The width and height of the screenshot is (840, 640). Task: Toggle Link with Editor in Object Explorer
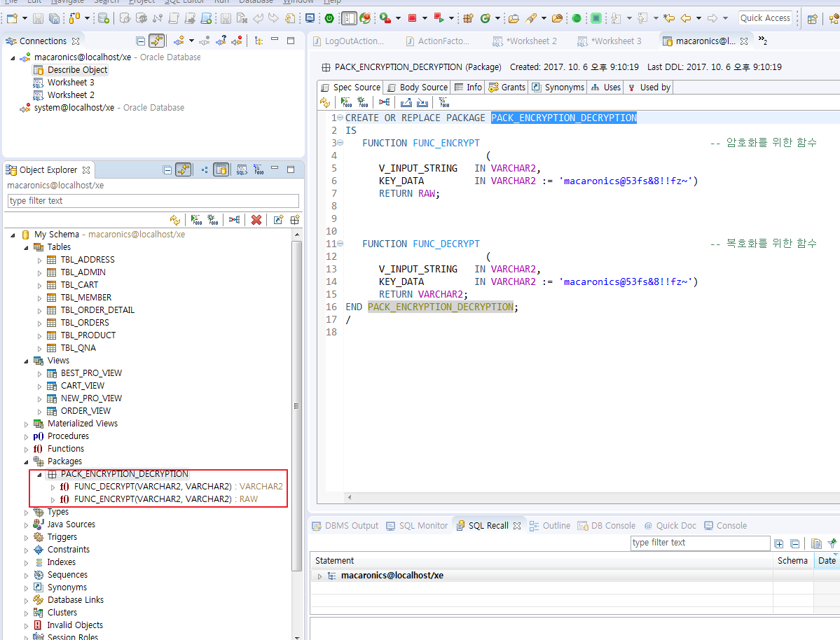click(183, 169)
